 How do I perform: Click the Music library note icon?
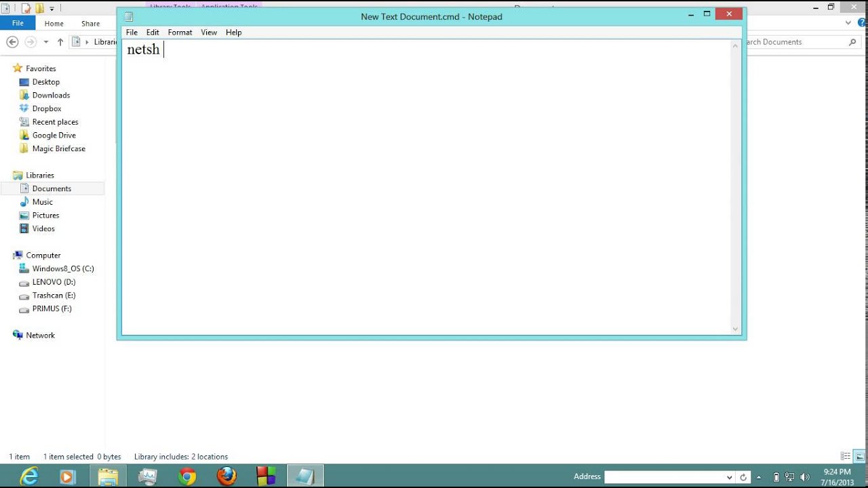pyautogui.click(x=24, y=201)
